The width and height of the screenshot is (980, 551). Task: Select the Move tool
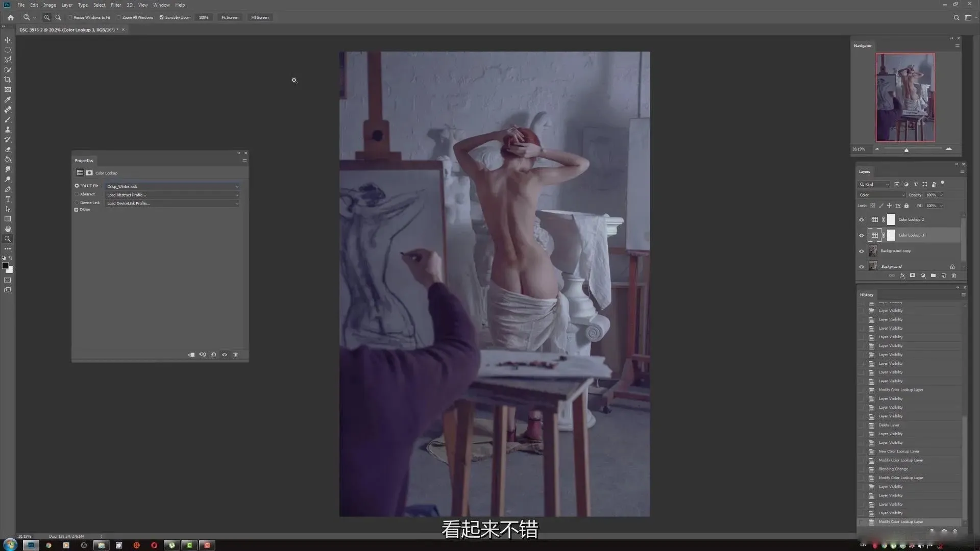8,40
